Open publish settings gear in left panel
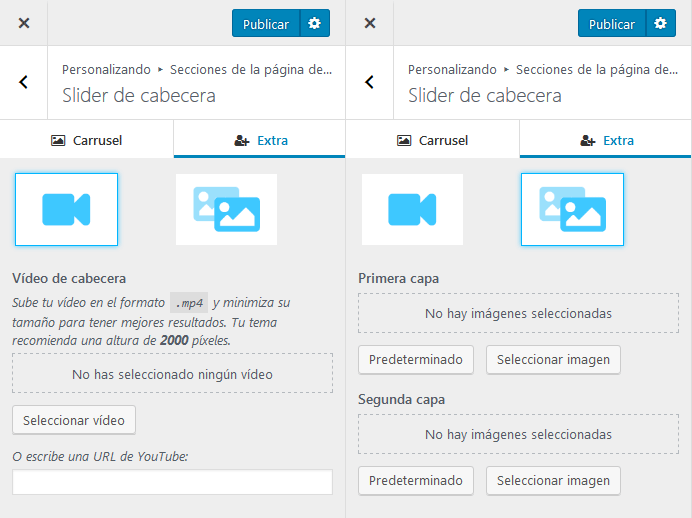This screenshot has height=518, width=692. click(314, 24)
